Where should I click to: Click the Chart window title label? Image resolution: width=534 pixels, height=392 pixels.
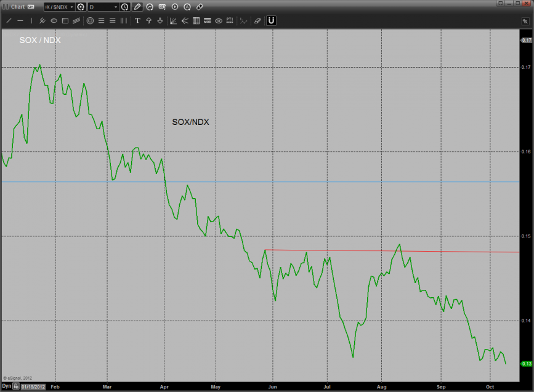pyautogui.click(x=18, y=7)
